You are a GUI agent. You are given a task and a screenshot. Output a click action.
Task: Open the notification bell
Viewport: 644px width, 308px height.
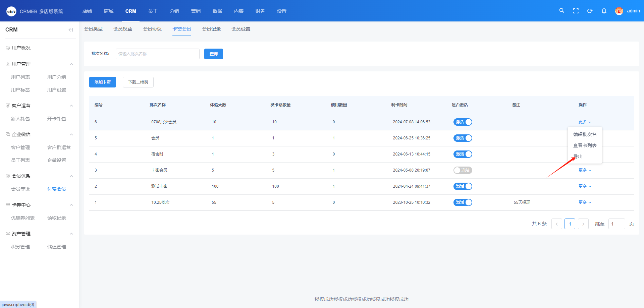(604, 11)
